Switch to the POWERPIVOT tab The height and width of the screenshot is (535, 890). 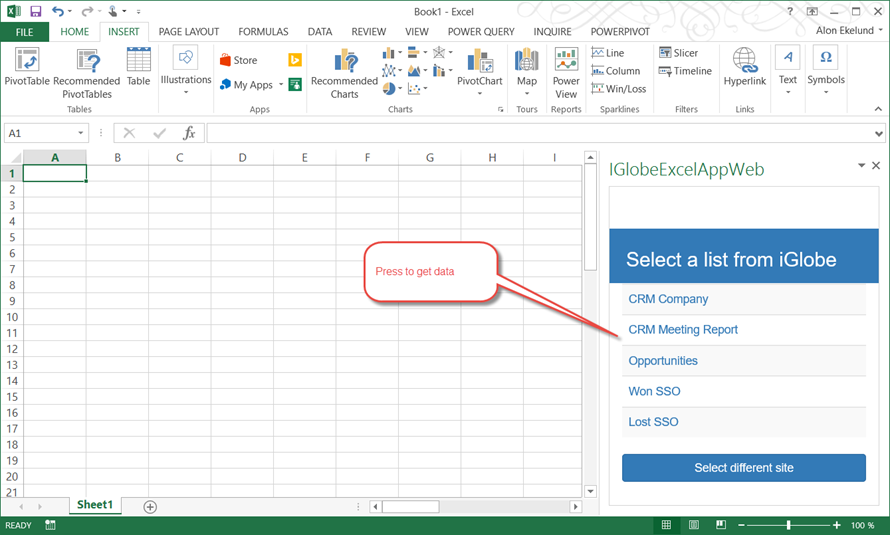coord(620,32)
